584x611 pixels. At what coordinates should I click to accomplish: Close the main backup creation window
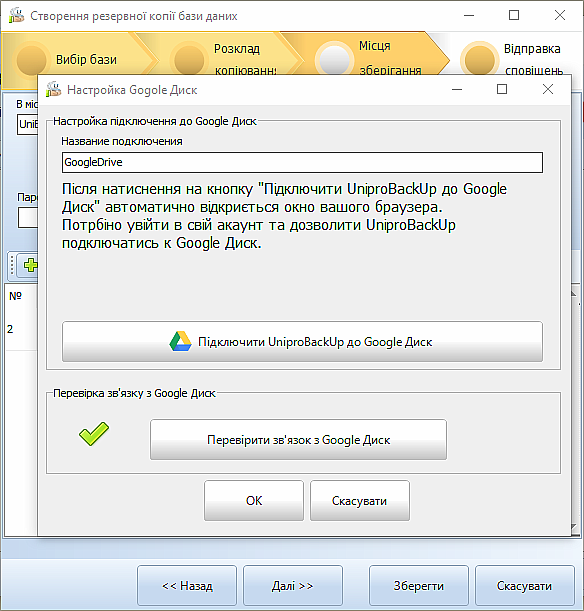560,15
